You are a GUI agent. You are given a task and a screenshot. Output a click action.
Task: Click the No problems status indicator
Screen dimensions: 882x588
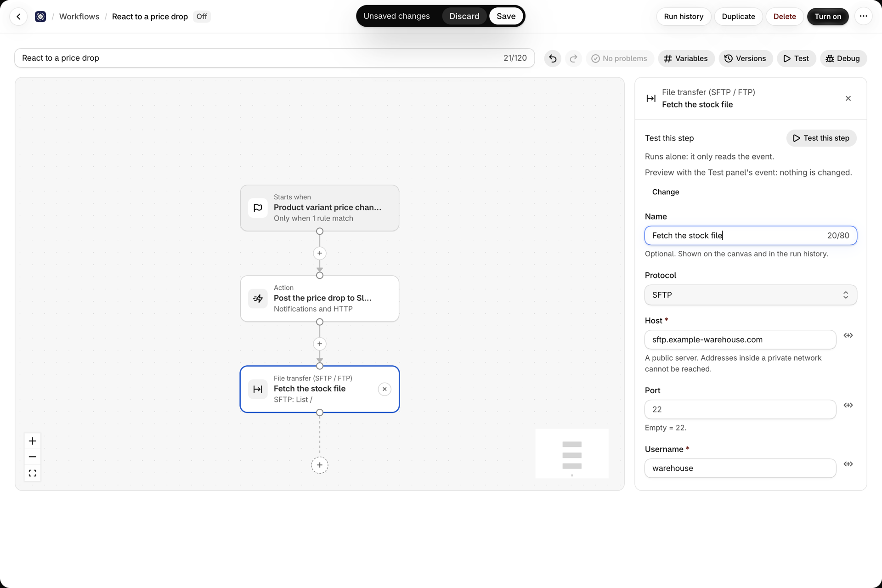pyautogui.click(x=619, y=58)
